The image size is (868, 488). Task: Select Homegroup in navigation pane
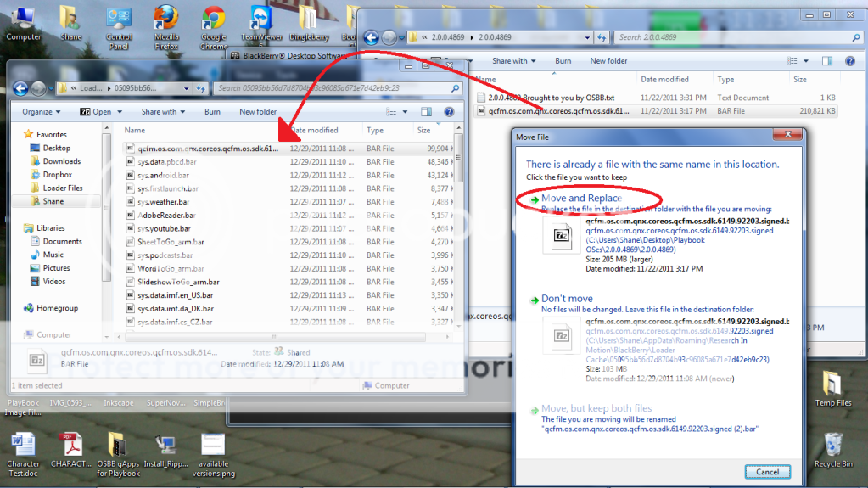[57, 308]
